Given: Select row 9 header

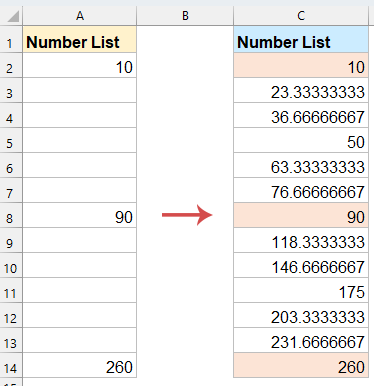Looking at the screenshot, I should tap(11, 240).
